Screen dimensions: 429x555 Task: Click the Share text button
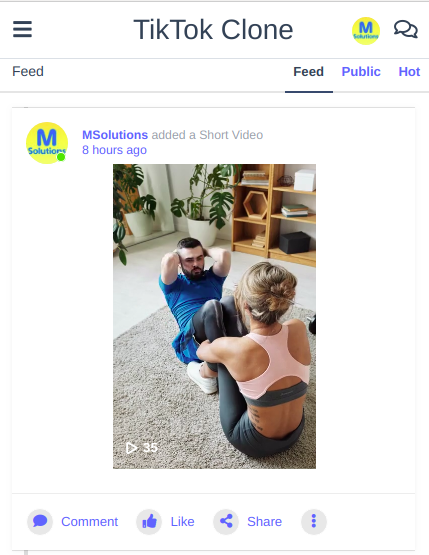264,521
